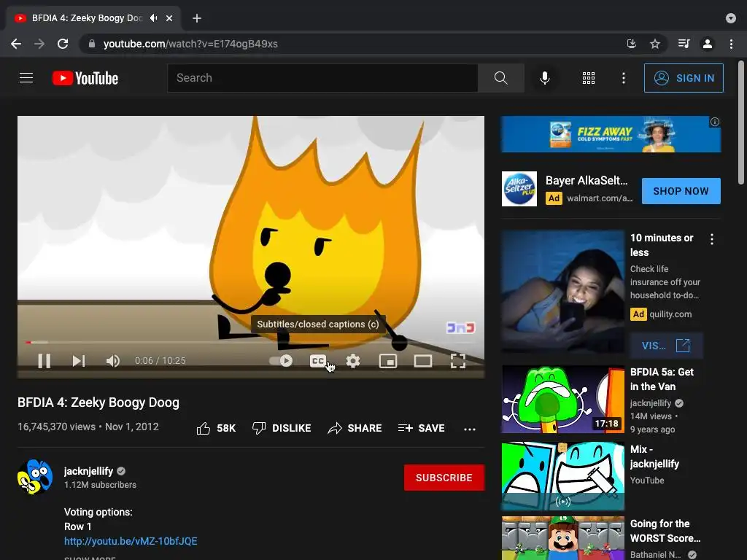The width and height of the screenshot is (747, 560).
Task: Open Chrome profile icon
Action: [x=708, y=44]
